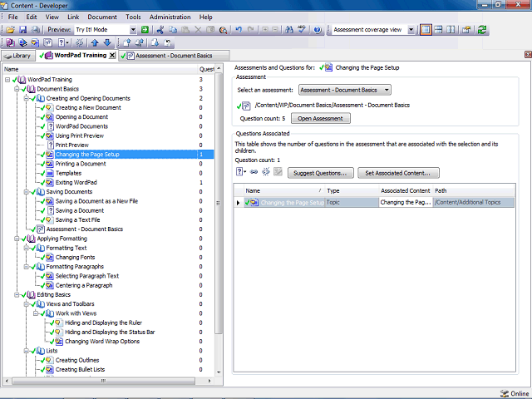532x399 pixels.
Task: Open the Edit menu
Action: (x=32, y=17)
